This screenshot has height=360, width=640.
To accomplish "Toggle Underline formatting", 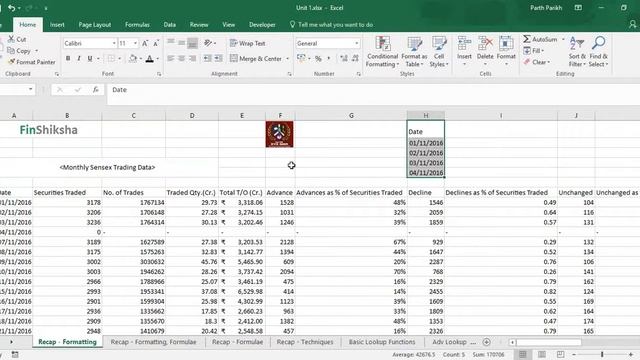I will tap(90, 58).
